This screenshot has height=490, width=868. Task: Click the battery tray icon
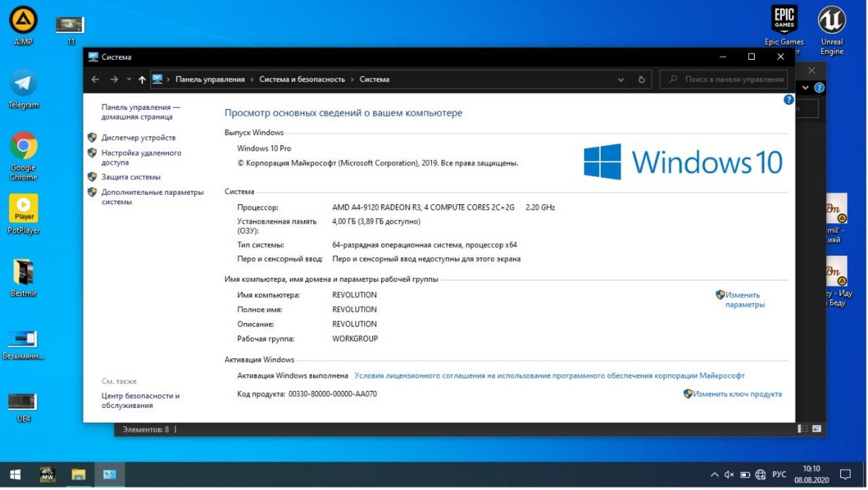745,474
